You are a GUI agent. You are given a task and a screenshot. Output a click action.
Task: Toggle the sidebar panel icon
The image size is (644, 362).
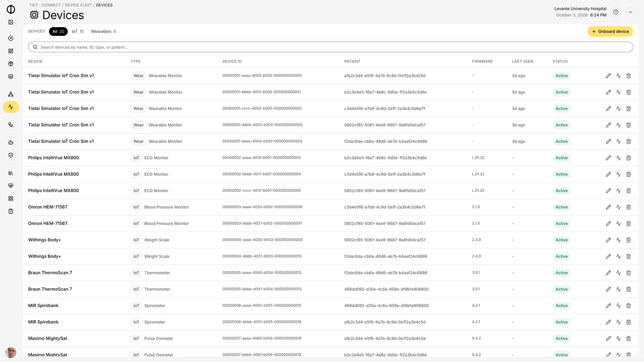tap(11, 22)
